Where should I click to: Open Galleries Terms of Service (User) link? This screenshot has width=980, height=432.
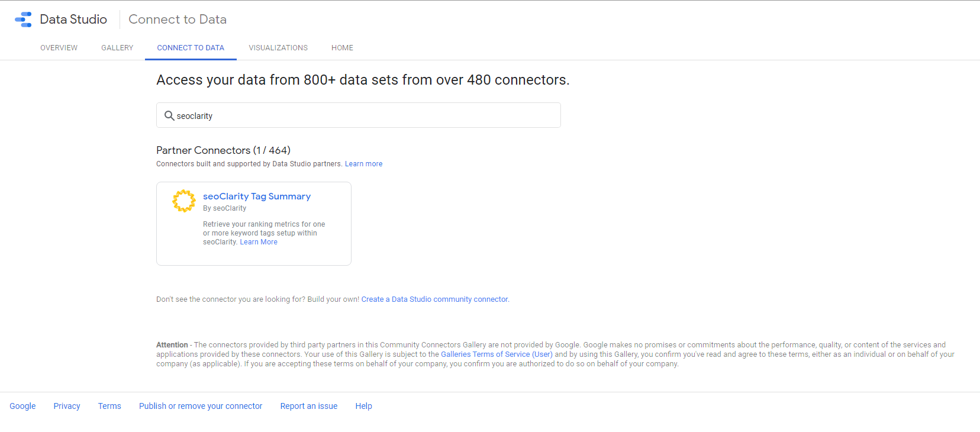pyautogui.click(x=497, y=354)
